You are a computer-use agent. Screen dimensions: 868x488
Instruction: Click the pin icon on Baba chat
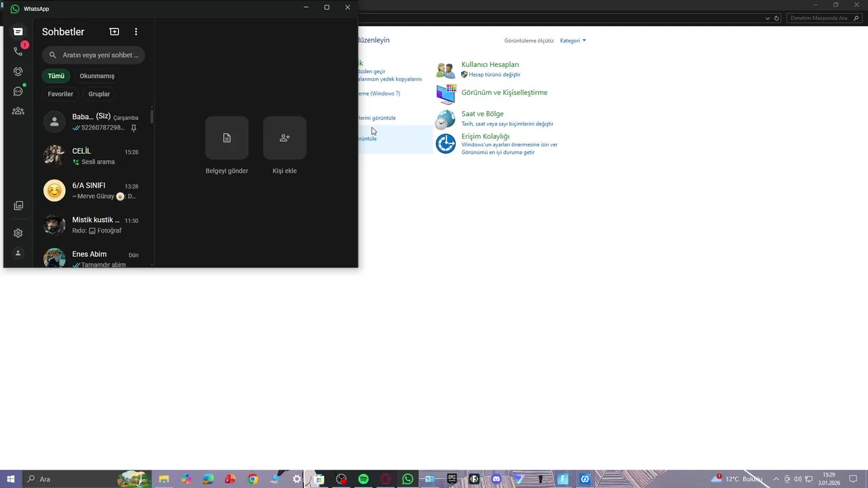click(134, 128)
